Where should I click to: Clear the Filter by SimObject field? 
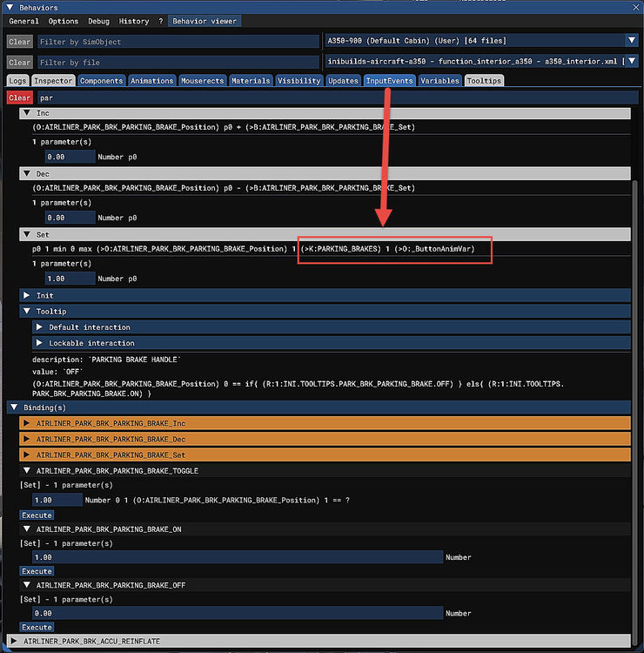[x=19, y=42]
